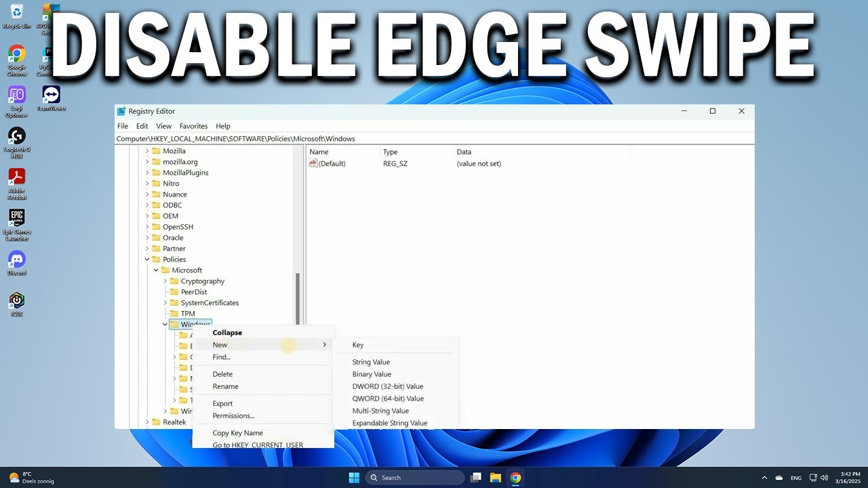Open the New submenu entry
Screen dimensions: 868x488
click(x=263, y=345)
